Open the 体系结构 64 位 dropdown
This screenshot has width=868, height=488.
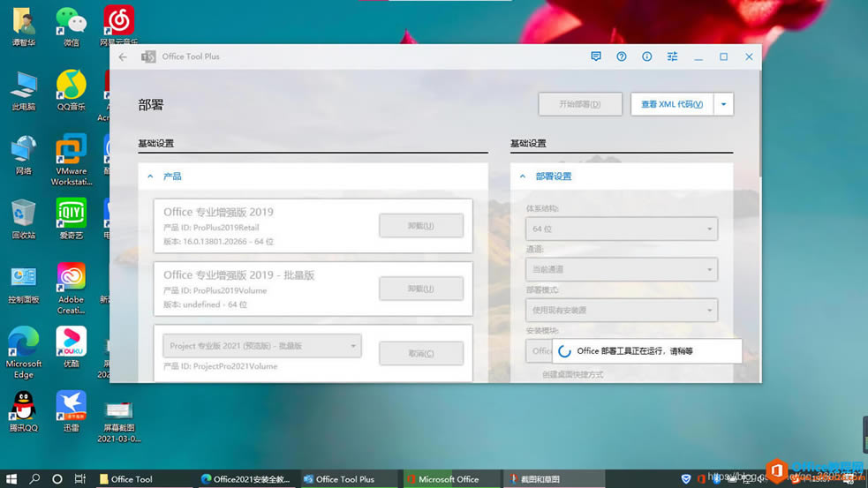[622, 229]
